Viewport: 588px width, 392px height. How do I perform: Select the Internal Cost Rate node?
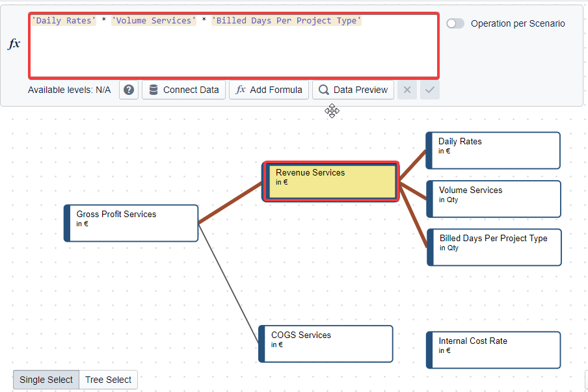point(494,350)
